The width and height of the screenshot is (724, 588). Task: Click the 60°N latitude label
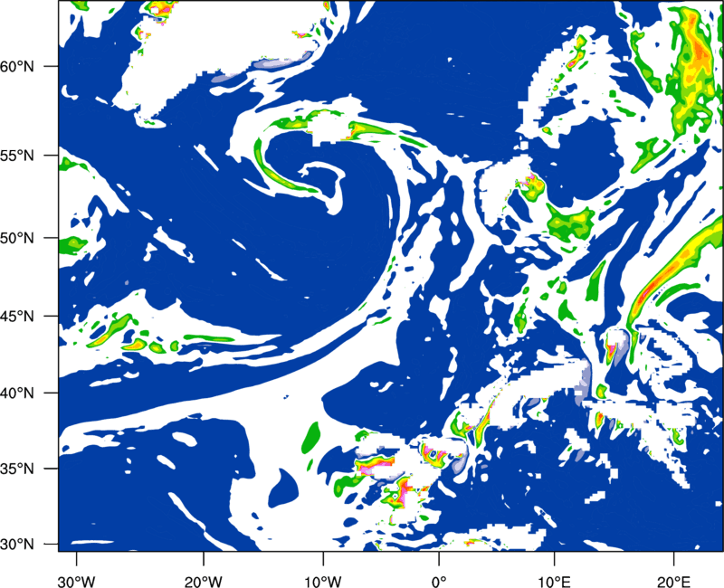pos(17,66)
